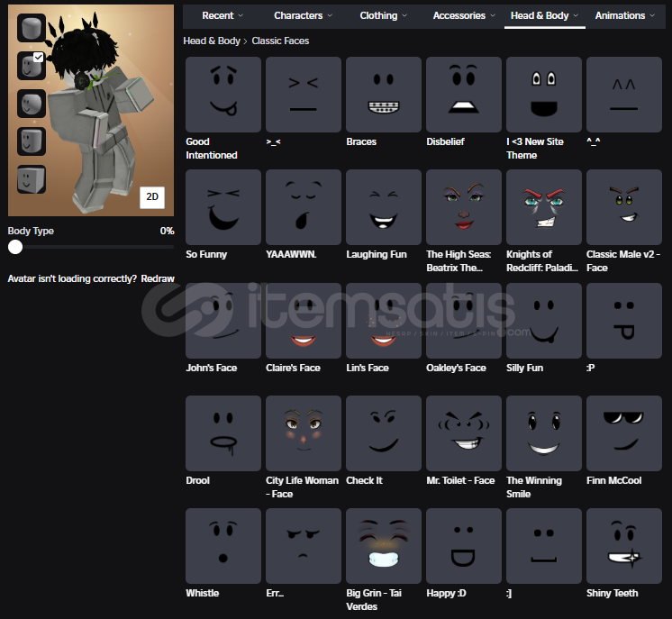Select the Good Intentioned face
Image resolution: width=672 pixels, height=619 pixels.
tap(223, 95)
